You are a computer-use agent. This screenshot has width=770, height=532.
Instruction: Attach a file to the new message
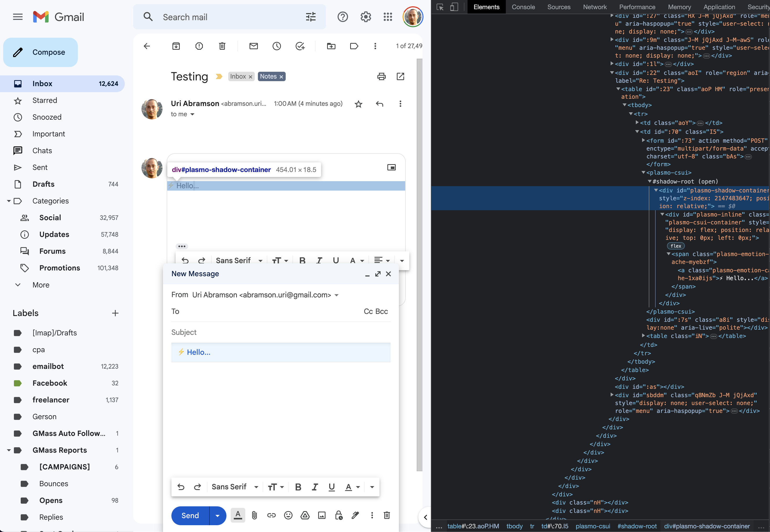[x=254, y=515]
